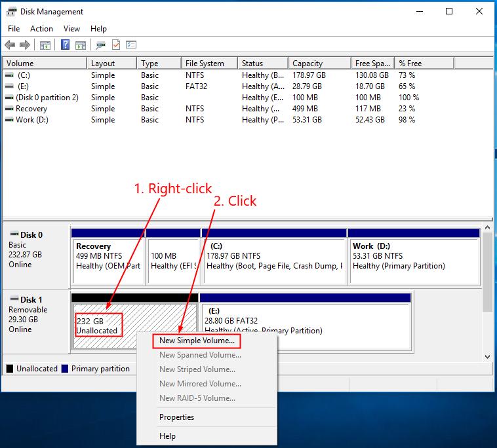
Task: Click the FAT32 file system cell
Action: tap(196, 86)
